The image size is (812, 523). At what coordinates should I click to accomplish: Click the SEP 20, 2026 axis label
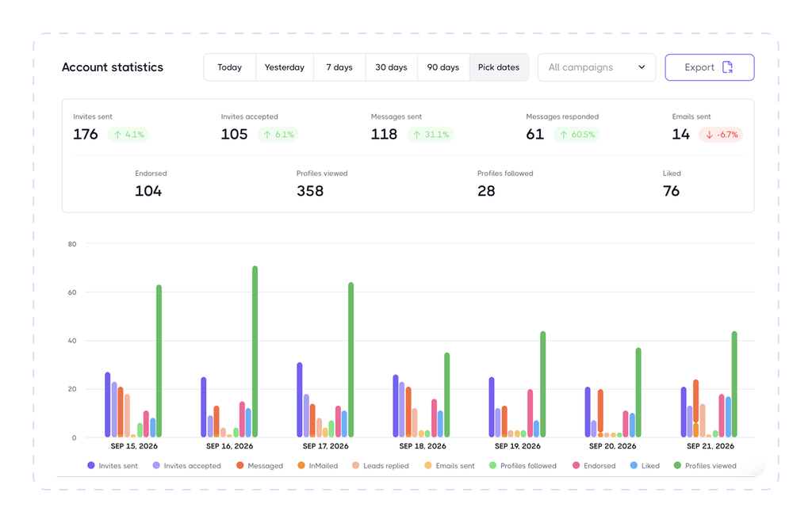[613, 446]
